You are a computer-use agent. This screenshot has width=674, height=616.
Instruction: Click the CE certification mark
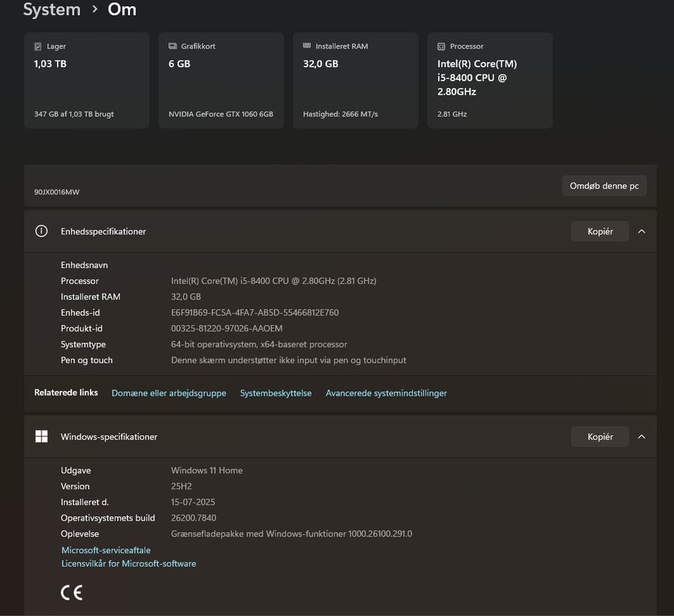[x=72, y=592]
